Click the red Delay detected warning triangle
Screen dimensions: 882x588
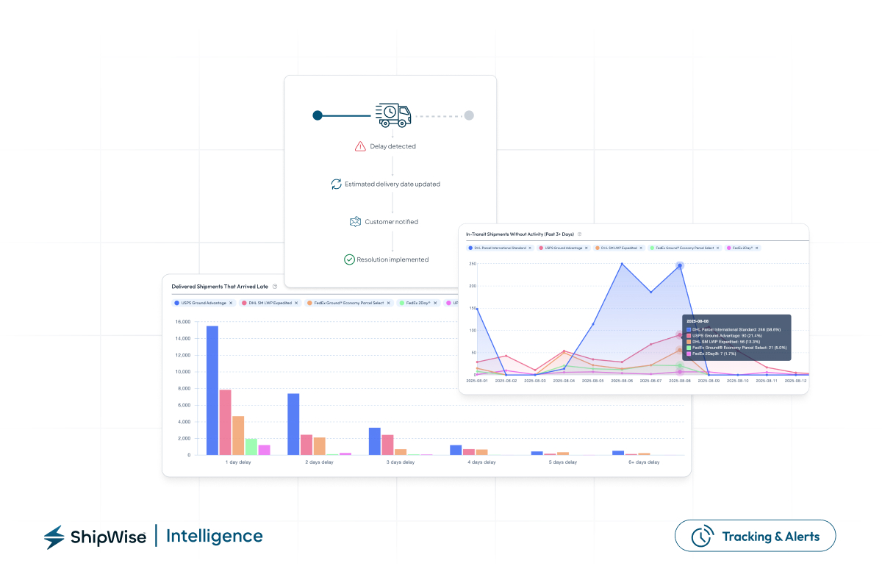pos(360,146)
